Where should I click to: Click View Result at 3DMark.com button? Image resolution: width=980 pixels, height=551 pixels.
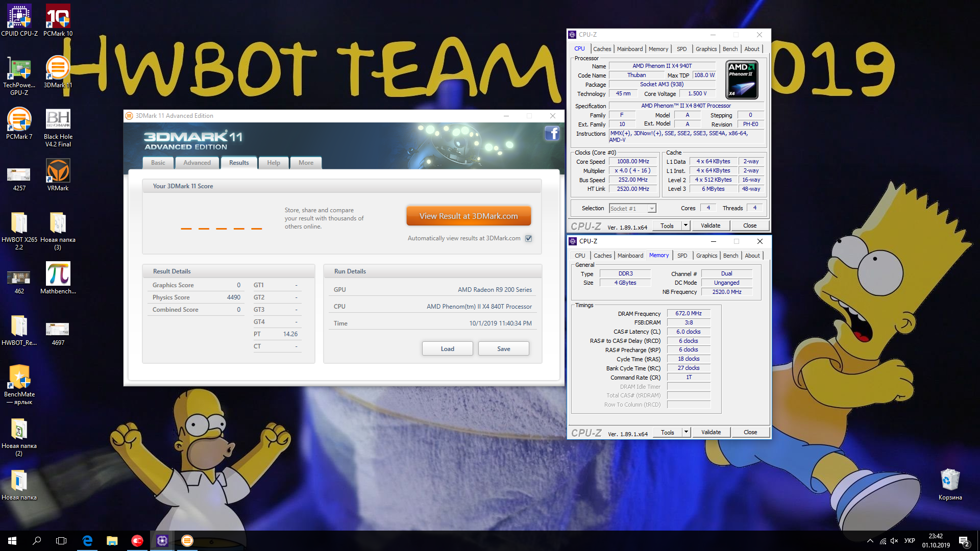[x=469, y=216]
